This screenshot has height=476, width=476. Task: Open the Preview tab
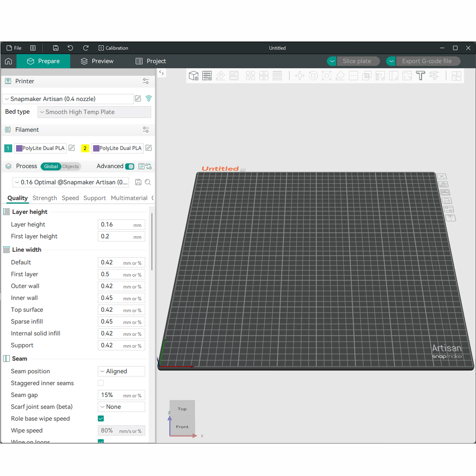(97, 61)
